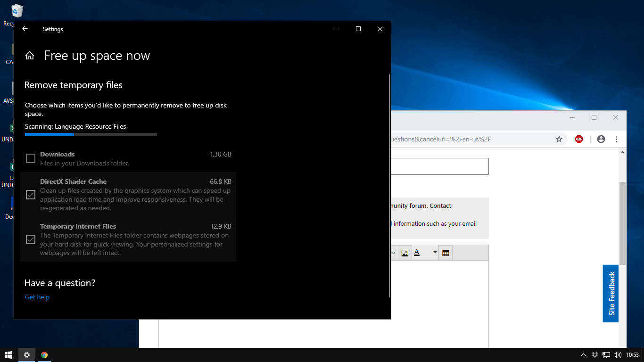Insert a table with the table icon
This screenshot has height=362, width=644.
(x=446, y=253)
